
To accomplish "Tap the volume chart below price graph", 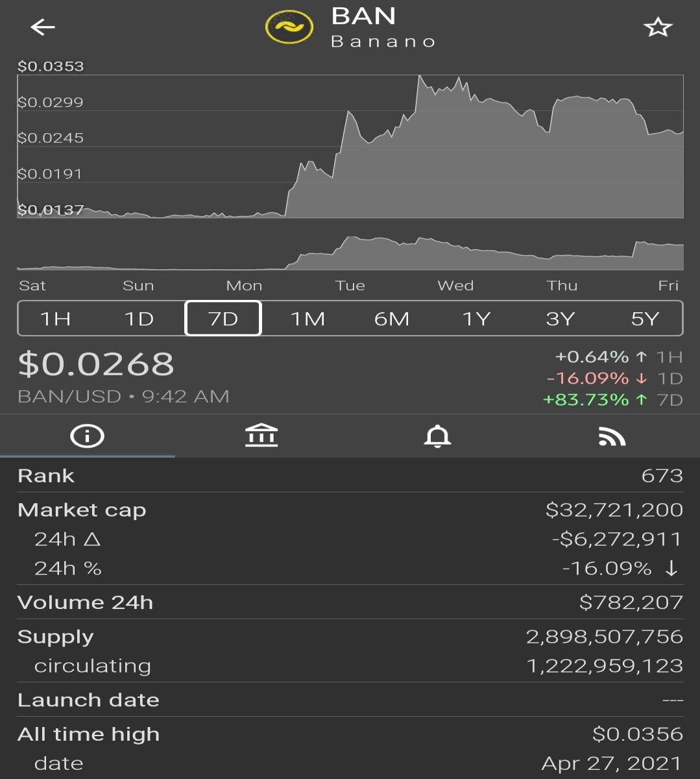I will pos(350,253).
